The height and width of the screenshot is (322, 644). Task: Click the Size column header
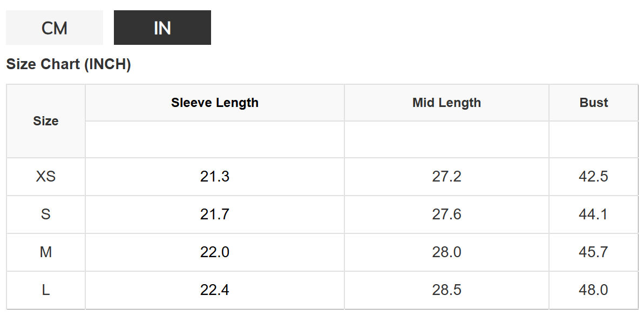point(46,121)
